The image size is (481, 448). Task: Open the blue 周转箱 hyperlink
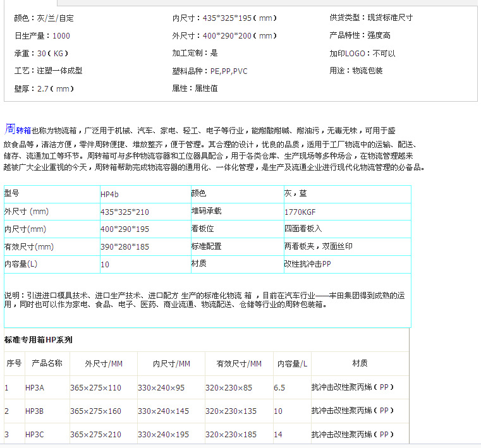coord(18,130)
